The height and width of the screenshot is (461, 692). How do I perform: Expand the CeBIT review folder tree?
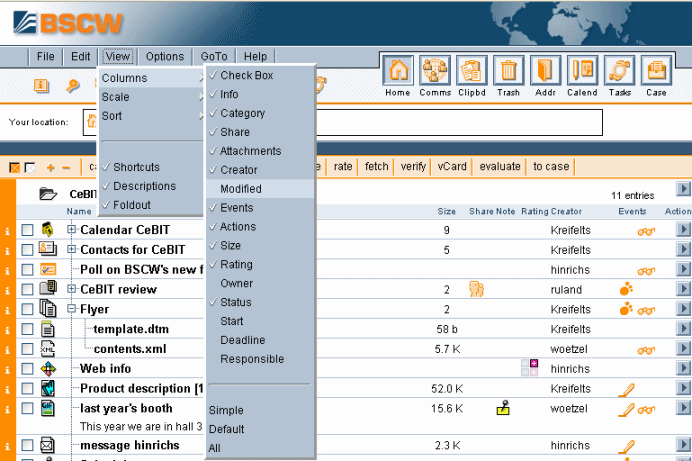coord(72,289)
